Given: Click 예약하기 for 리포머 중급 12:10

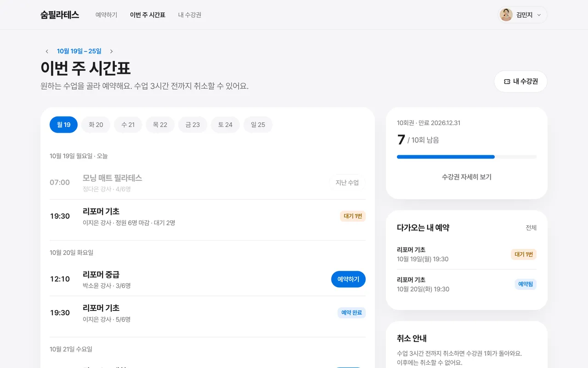Looking at the screenshot, I should tap(348, 279).
